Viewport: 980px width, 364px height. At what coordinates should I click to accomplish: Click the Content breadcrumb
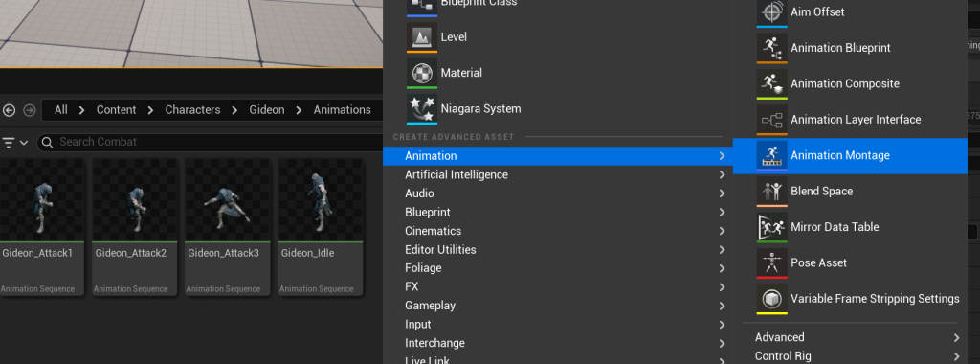[116, 110]
